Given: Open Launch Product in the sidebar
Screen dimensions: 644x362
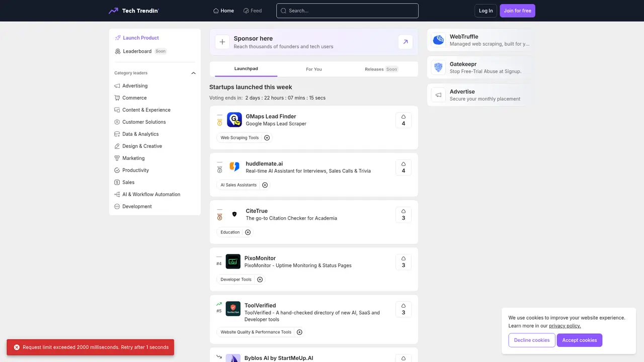Looking at the screenshot, I should pyautogui.click(x=137, y=38).
